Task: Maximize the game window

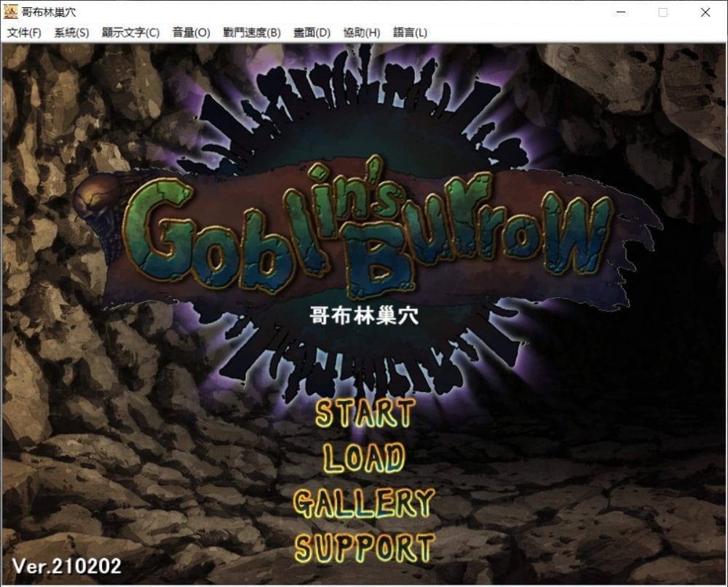Action: 663,12
